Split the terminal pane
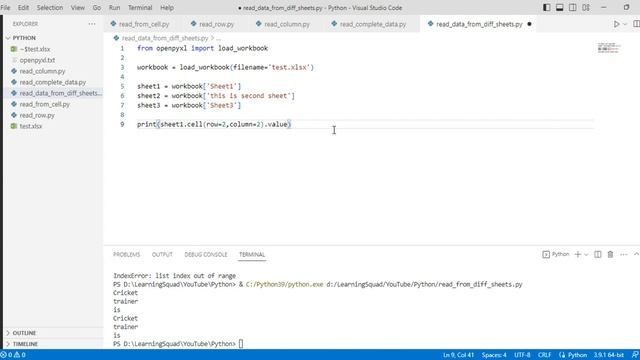 (598, 254)
